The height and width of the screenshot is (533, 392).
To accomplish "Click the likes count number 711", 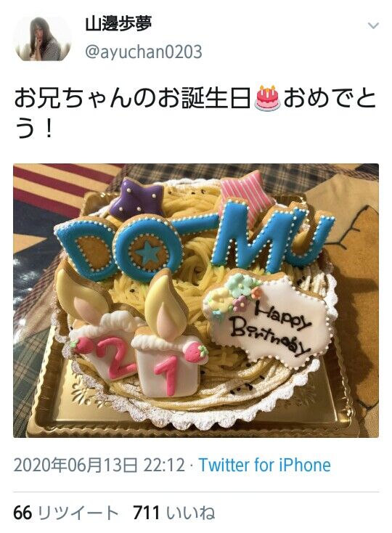I will [147, 513].
